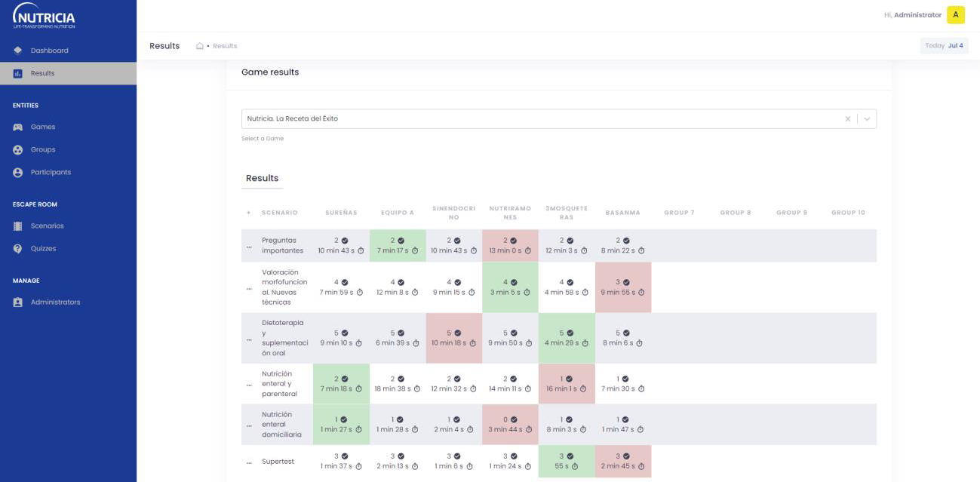980x482 pixels.
Task: Click the Administrators badge icon
Action: point(18,302)
